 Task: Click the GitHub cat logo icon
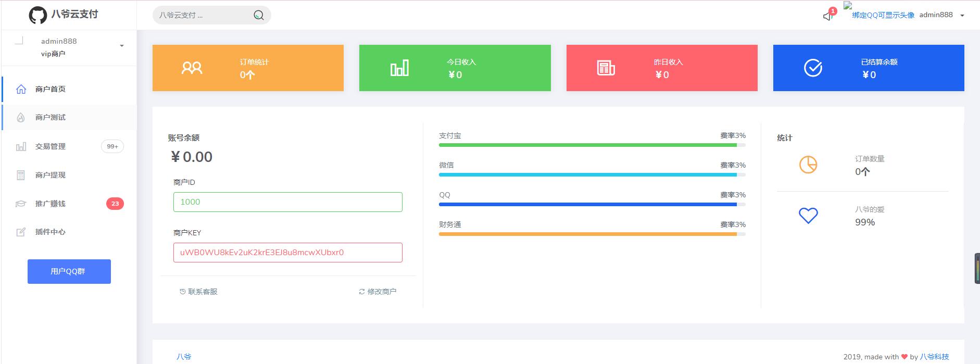tap(37, 15)
